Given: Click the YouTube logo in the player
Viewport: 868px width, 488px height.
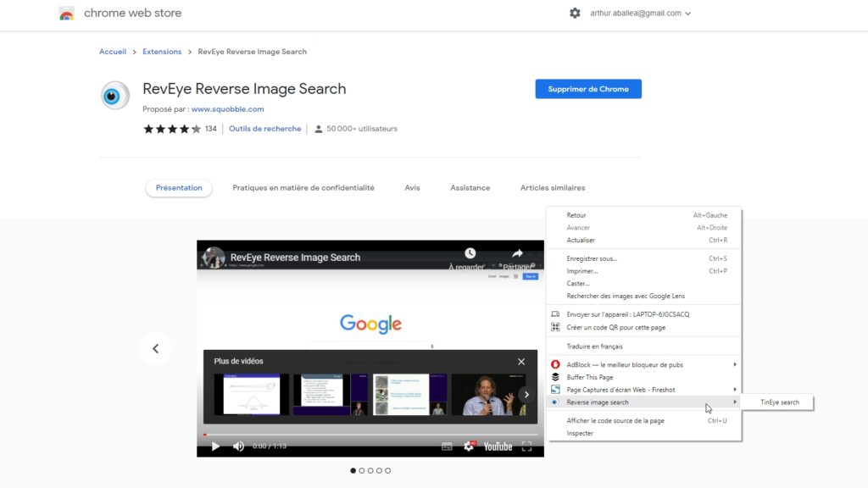Looking at the screenshot, I should pyautogui.click(x=498, y=446).
